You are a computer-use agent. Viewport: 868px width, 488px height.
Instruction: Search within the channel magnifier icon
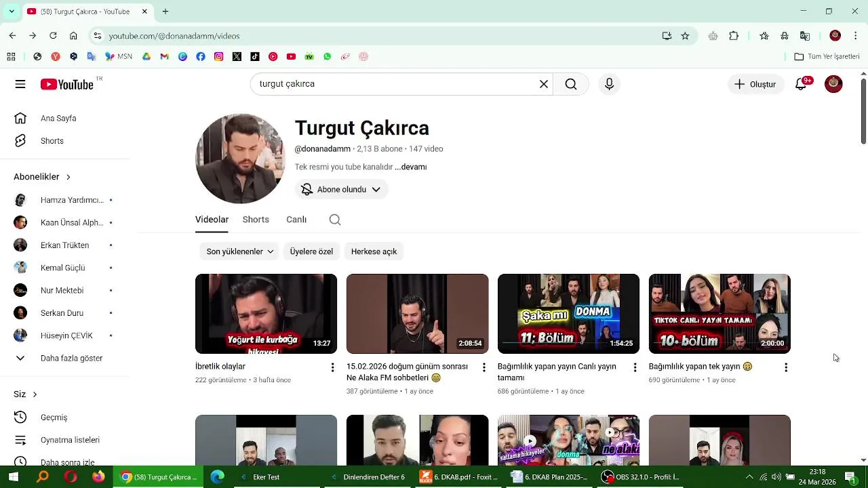335,220
